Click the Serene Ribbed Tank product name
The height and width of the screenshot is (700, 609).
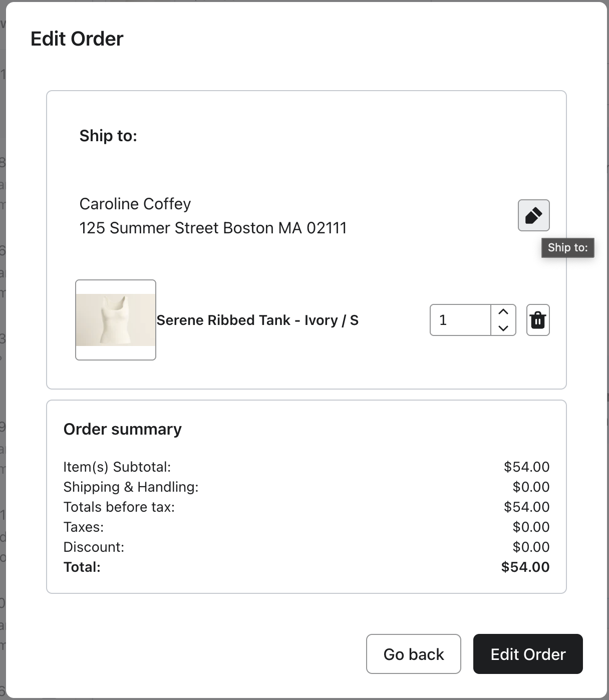click(x=257, y=320)
